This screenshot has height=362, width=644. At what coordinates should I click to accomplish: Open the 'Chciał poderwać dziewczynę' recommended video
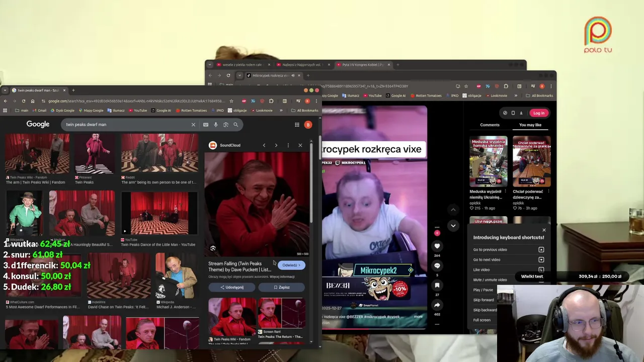click(532, 162)
